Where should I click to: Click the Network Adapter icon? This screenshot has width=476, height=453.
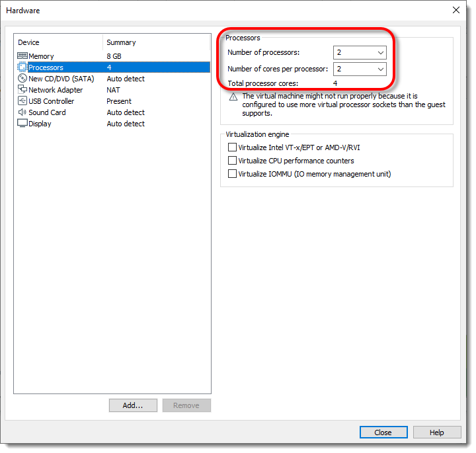point(22,89)
